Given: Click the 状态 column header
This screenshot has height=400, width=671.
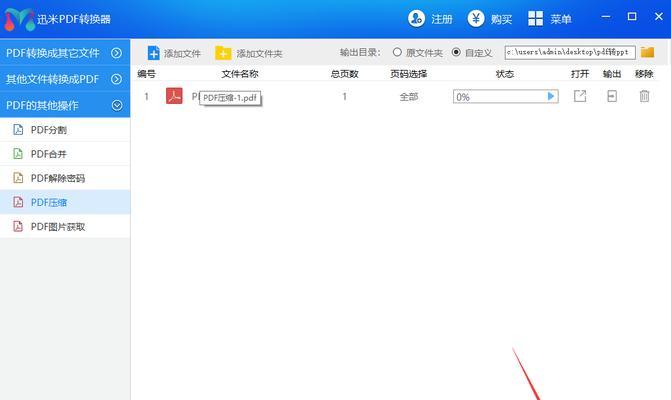Looking at the screenshot, I should (x=505, y=74).
